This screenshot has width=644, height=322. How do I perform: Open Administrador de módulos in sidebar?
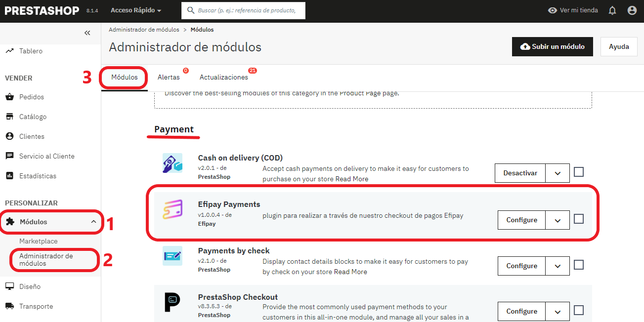[46, 260]
